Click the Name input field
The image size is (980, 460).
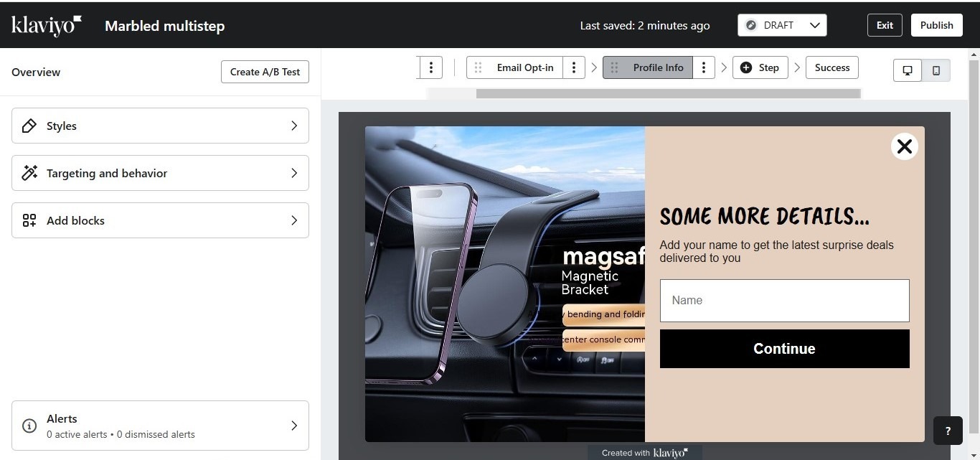pos(784,301)
